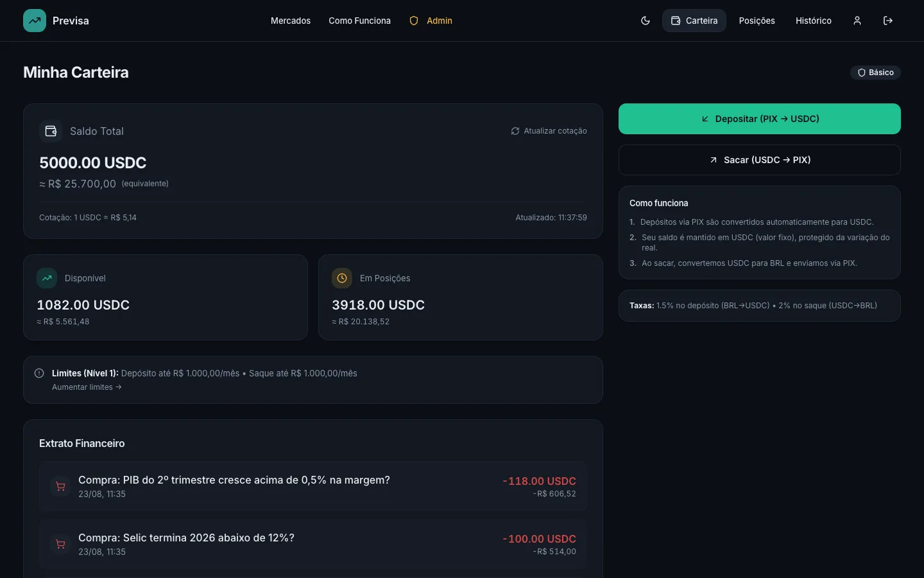
Task: Click Sacar (USDC → PIX) button
Action: point(760,160)
